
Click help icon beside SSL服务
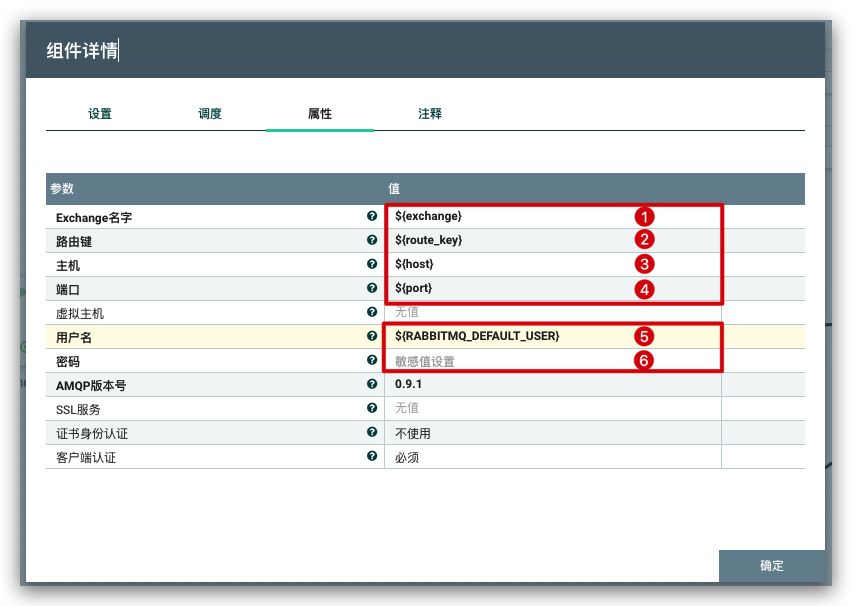[x=372, y=408]
